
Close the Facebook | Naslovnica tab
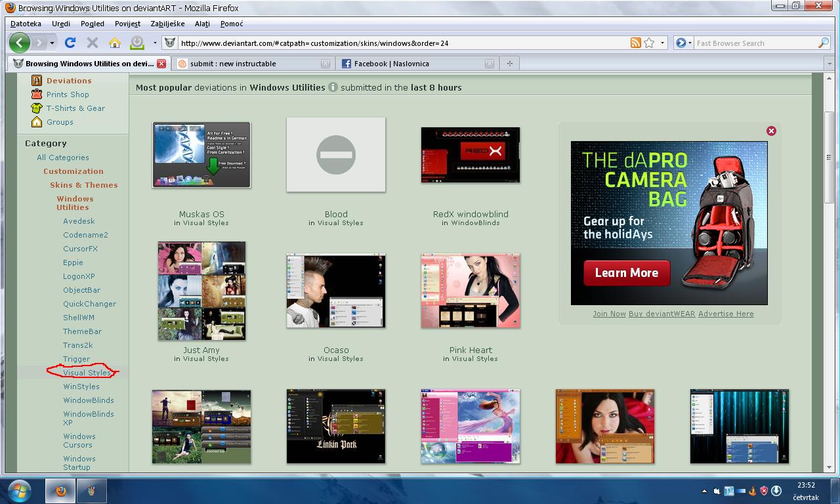(490, 64)
